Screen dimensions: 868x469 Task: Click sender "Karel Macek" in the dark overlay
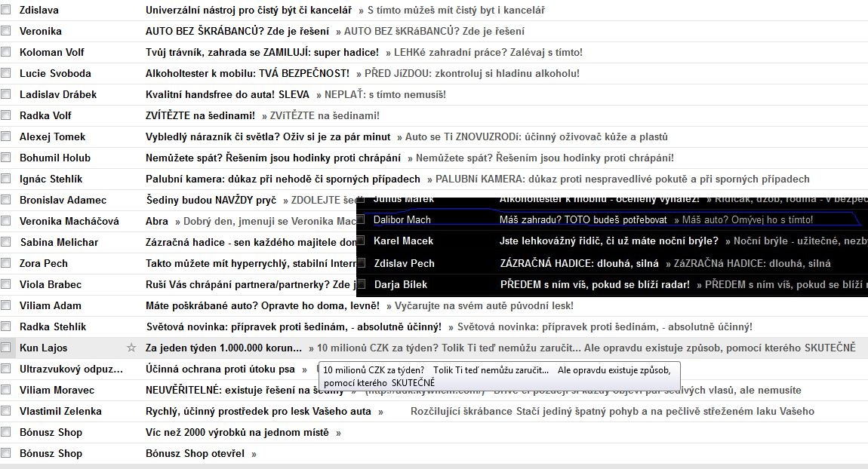(x=404, y=241)
